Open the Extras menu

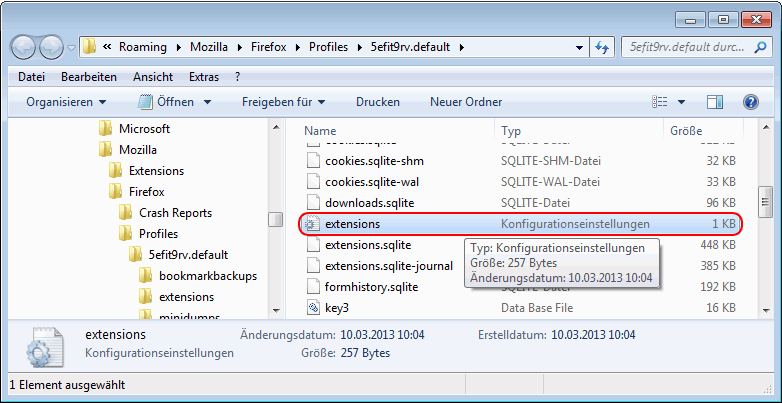(x=204, y=77)
